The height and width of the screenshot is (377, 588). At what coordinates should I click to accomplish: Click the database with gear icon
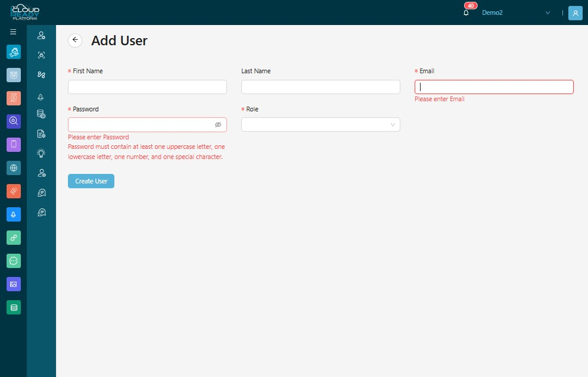[41, 114]
